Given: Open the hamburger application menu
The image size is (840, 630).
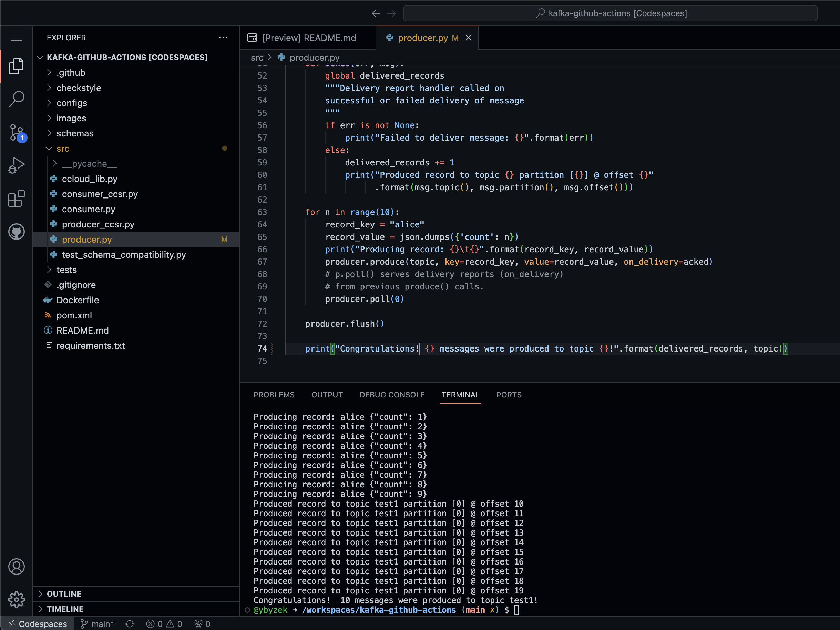Looking at the screenshot, I should tap(16, 38).
